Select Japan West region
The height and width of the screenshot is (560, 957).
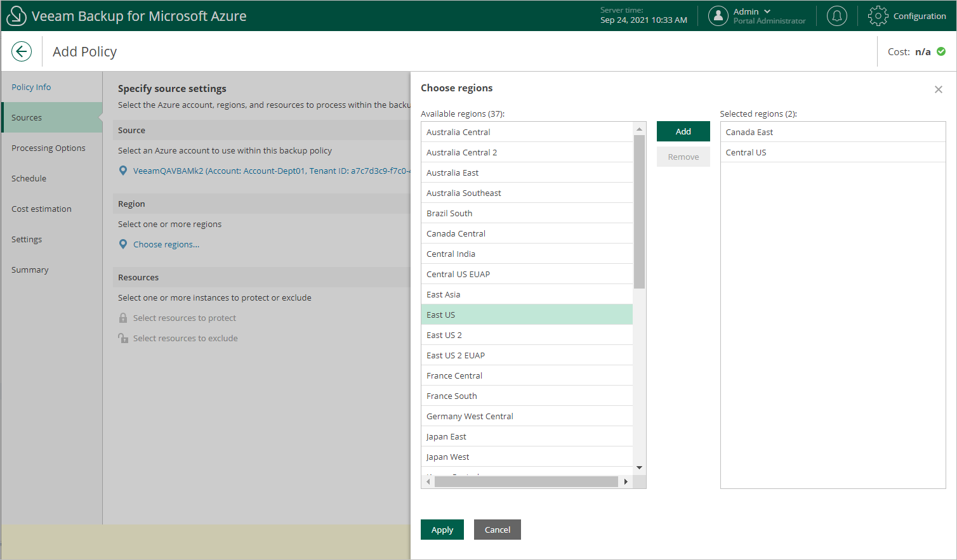click(x=527, y=457)
